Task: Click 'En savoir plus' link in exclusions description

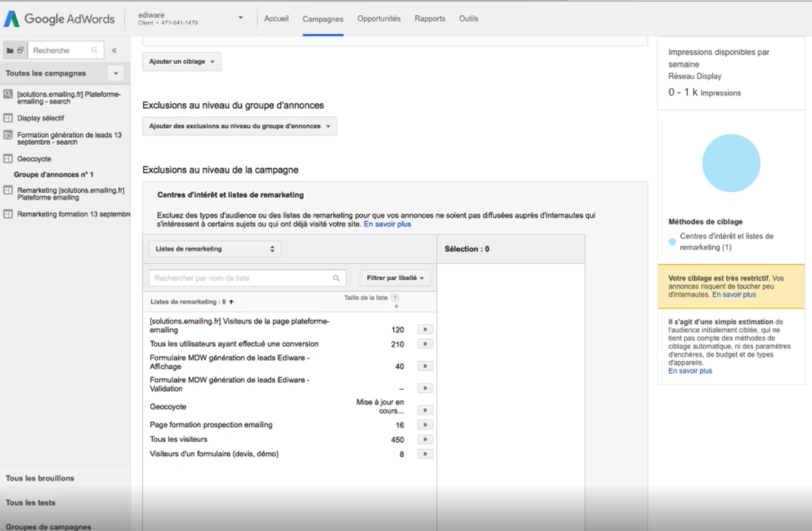Action: coord(387,224)
